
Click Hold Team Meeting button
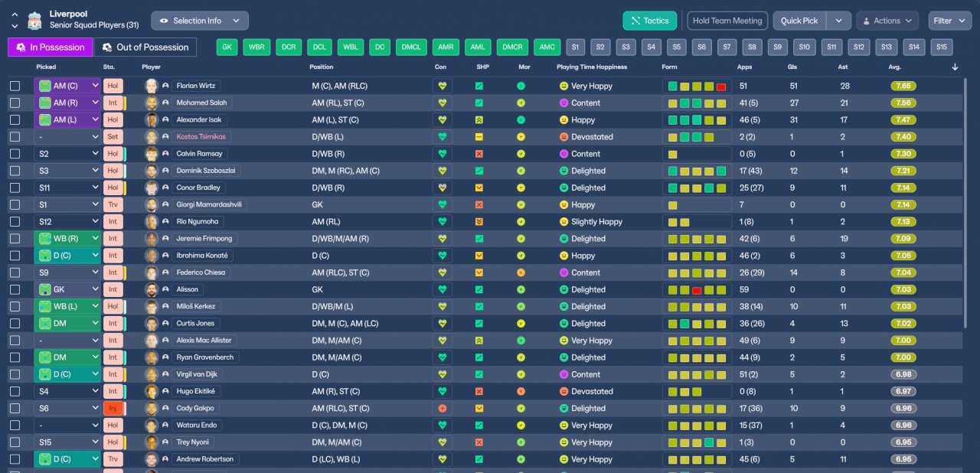[727, 21]
